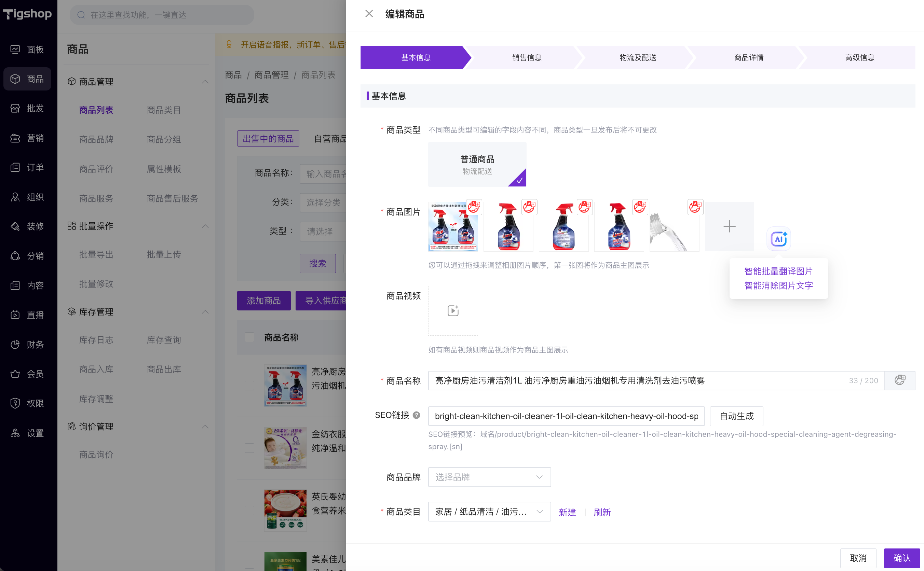Screen dimensions: 924x571
Task: Click the 取消 button
Action: [x=858, y=558]
